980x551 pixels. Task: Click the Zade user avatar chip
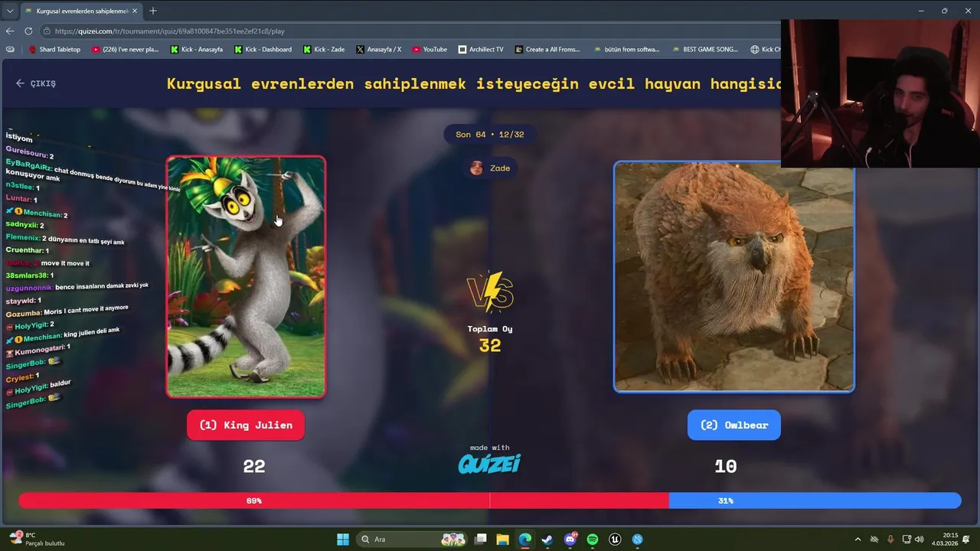click(490, 168)
